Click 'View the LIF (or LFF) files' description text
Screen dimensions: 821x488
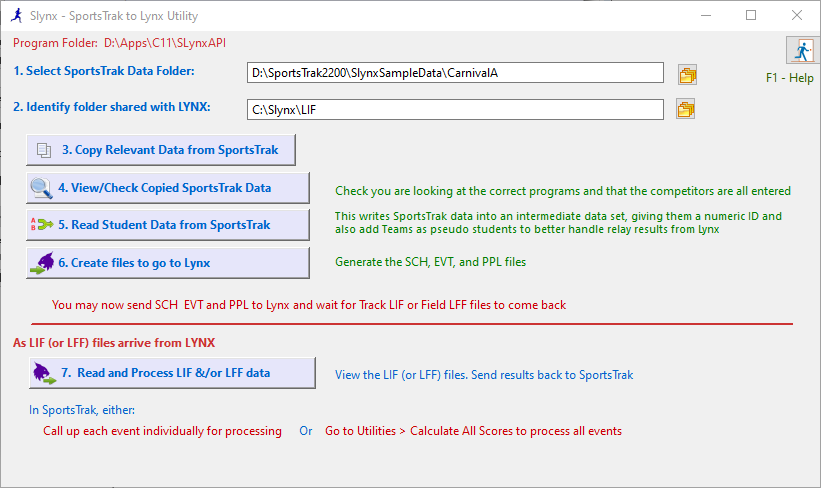[484, 375]
